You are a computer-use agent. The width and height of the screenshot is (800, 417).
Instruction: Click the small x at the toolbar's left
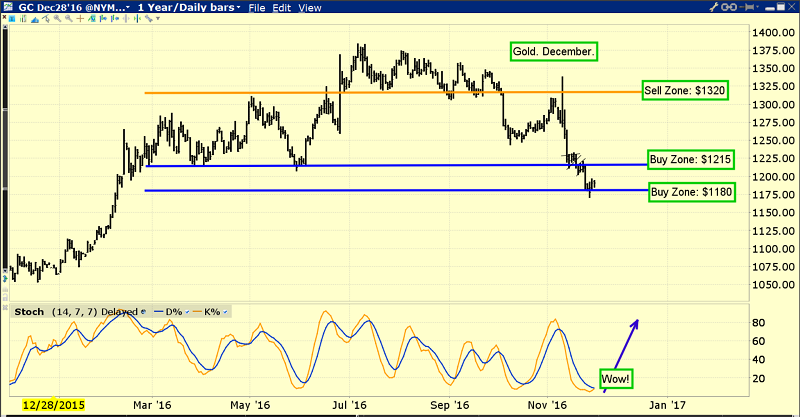(4, 17)
